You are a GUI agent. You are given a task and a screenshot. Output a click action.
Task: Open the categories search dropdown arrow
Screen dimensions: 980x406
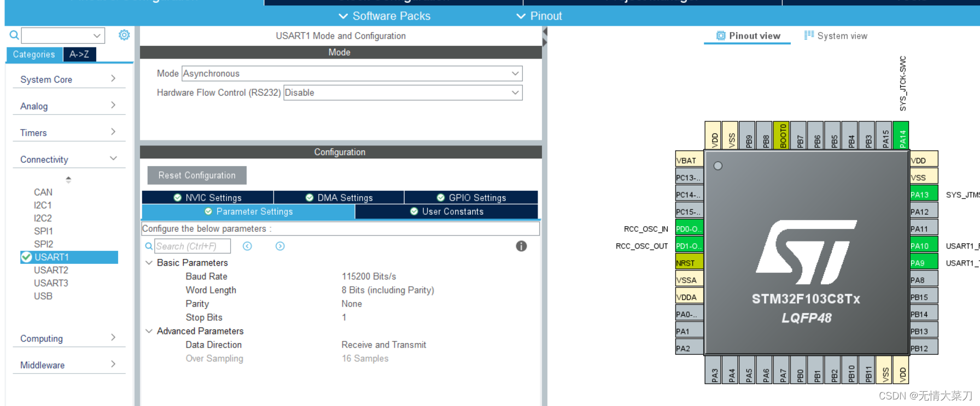coord(97,36)
